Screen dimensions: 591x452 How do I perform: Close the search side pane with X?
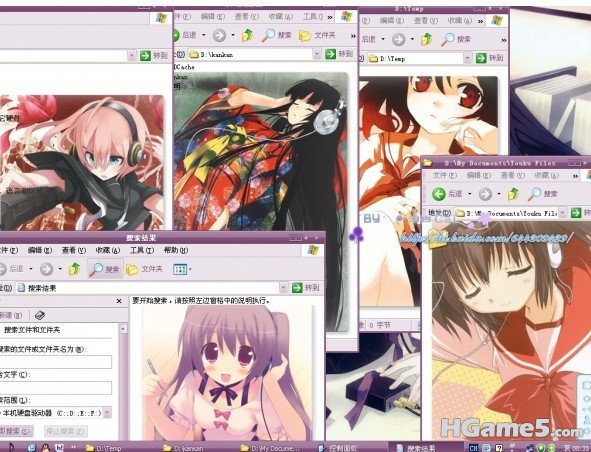point(119,301)
